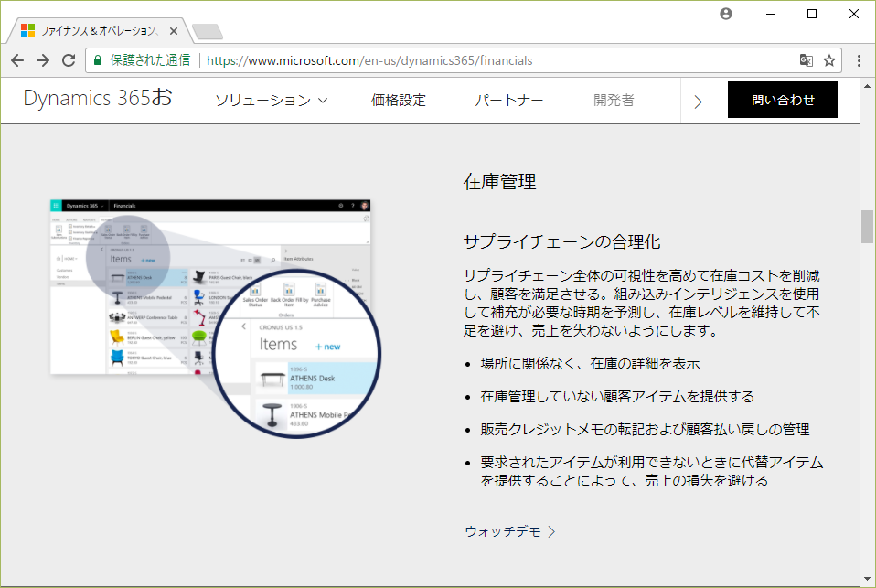Click bullet 在庫管理していない顧客アイテムを提供する

click(x=617, y=397)
